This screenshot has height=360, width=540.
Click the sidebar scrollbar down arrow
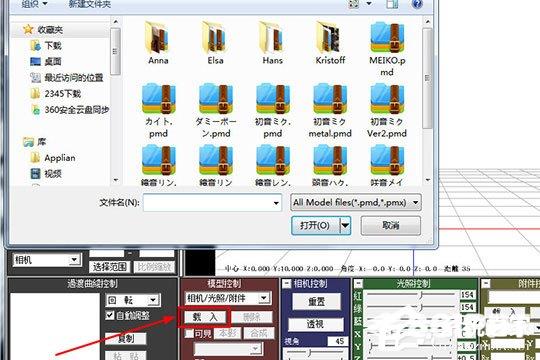click(116, 180)
